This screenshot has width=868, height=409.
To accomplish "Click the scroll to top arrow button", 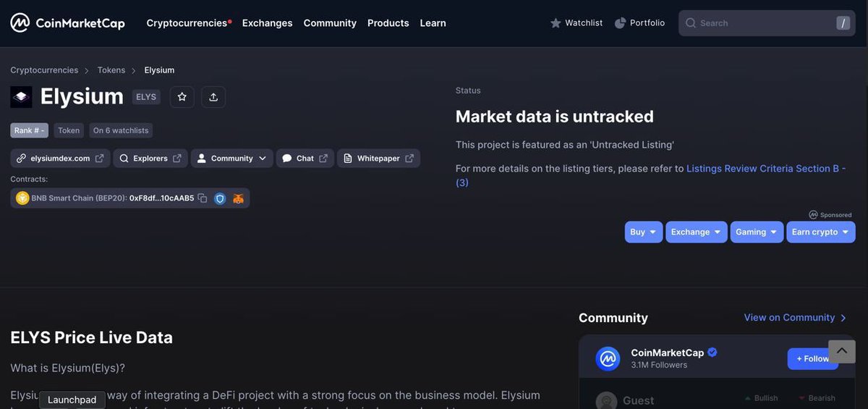I will click(x=842, y=351).
